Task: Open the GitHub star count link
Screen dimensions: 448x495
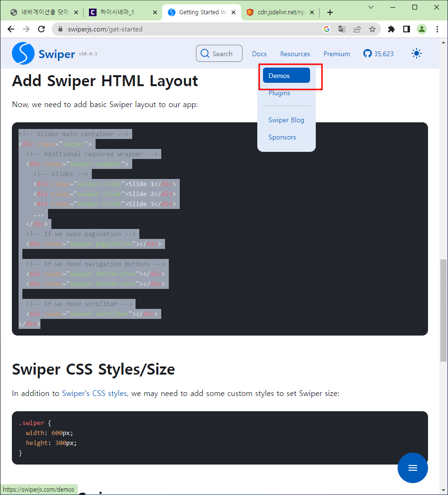Action: click(x=378, y=54)
